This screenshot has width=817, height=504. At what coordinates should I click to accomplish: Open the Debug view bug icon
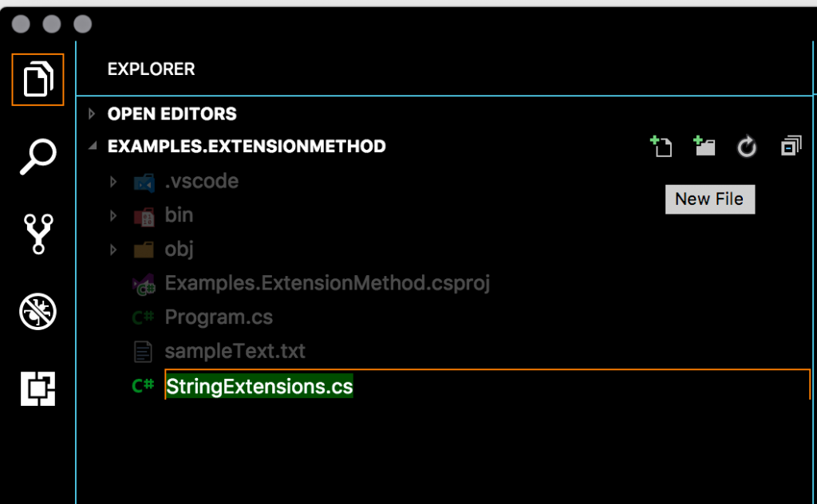(x=37, y=311)
